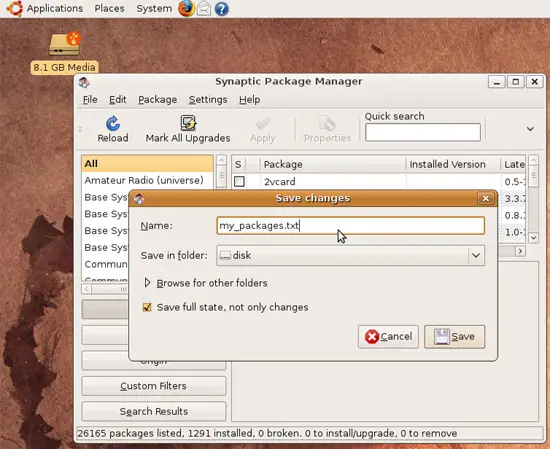Minimize the Synaptic window

[x=496, y=82]
